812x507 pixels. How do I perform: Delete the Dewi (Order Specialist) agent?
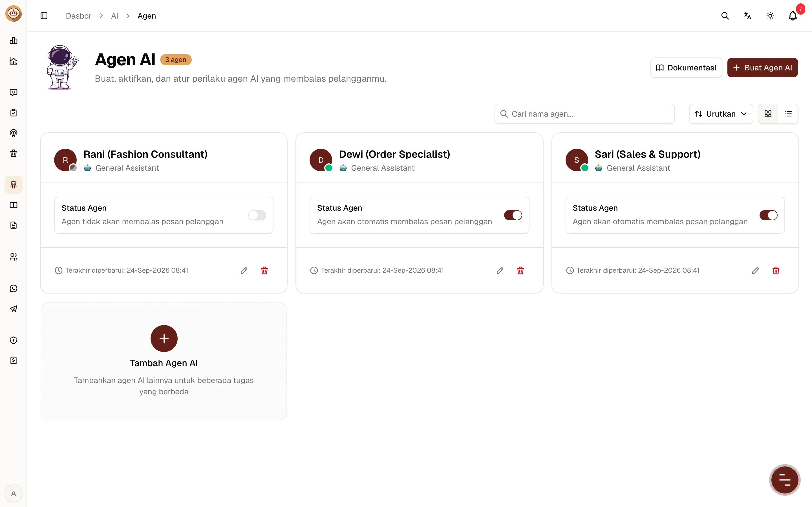[x=520, y=270]
